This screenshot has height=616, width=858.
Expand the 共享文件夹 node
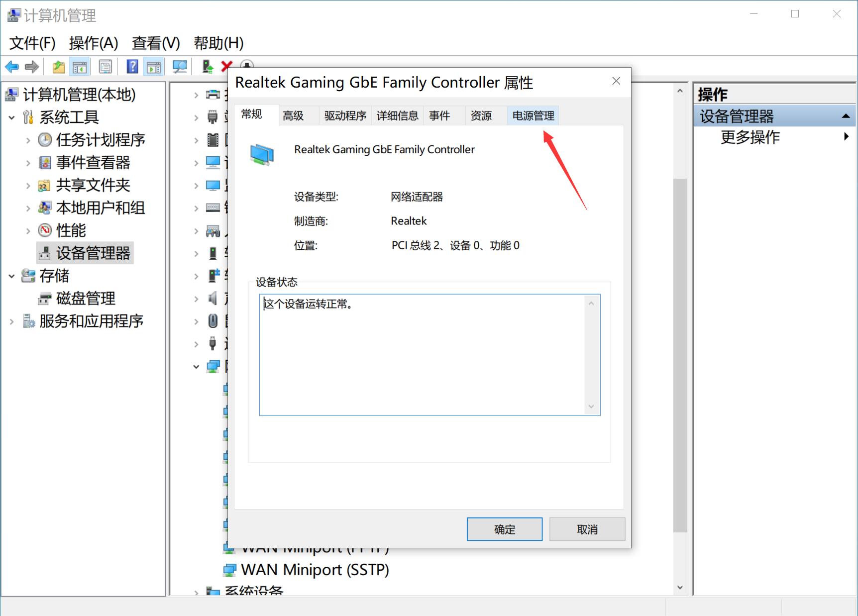click(x=28, y=186)
